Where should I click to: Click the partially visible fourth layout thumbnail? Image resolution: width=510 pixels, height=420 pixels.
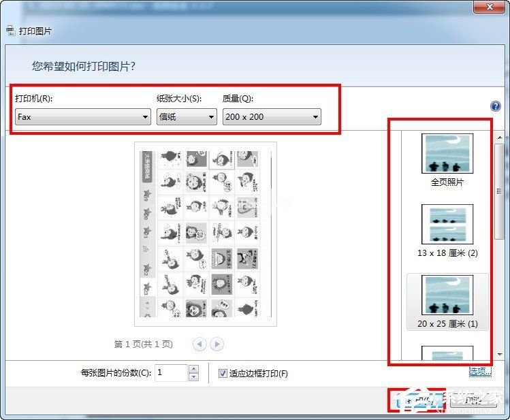click(x=447, y=353)
